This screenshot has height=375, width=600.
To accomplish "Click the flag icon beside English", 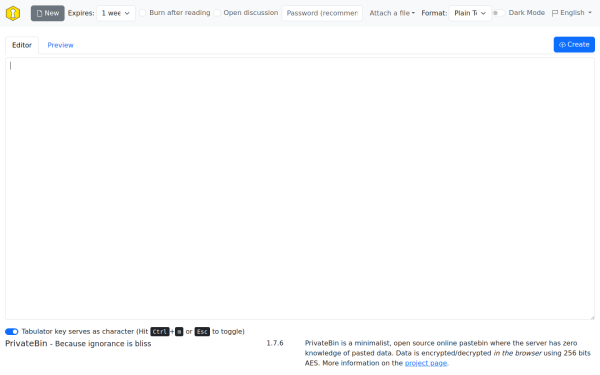I will (x=555, y=13).
